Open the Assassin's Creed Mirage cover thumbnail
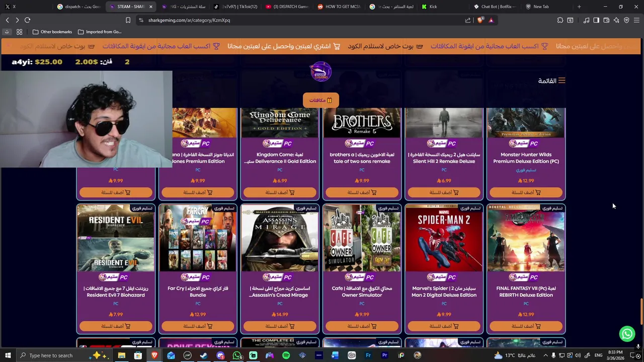The height and width of the screenshot is (362, 644). pos(280,238)
